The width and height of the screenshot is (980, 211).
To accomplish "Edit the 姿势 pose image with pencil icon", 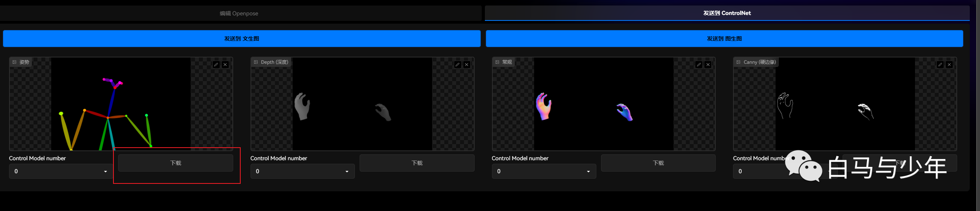I will click(216, 65).
